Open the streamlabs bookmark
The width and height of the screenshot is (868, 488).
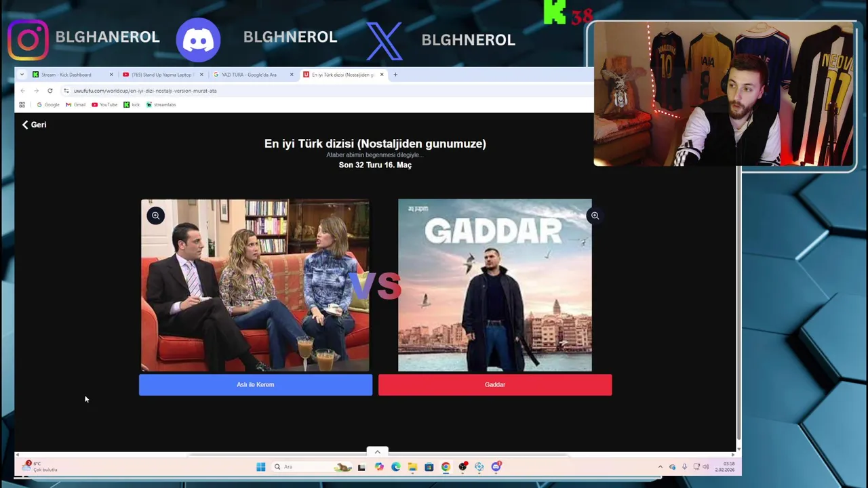pyautogui.click(x=161, y=104)
